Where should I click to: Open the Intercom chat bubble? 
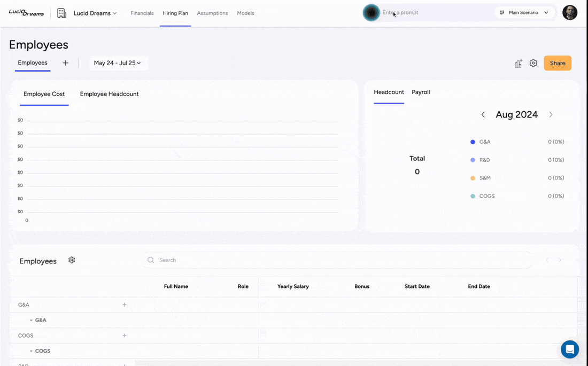569,349
